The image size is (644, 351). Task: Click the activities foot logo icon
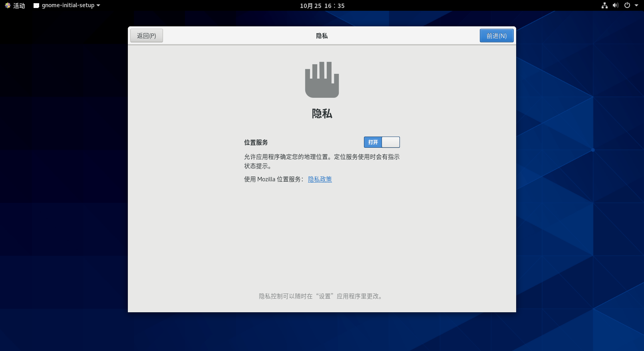click(8, 6)
